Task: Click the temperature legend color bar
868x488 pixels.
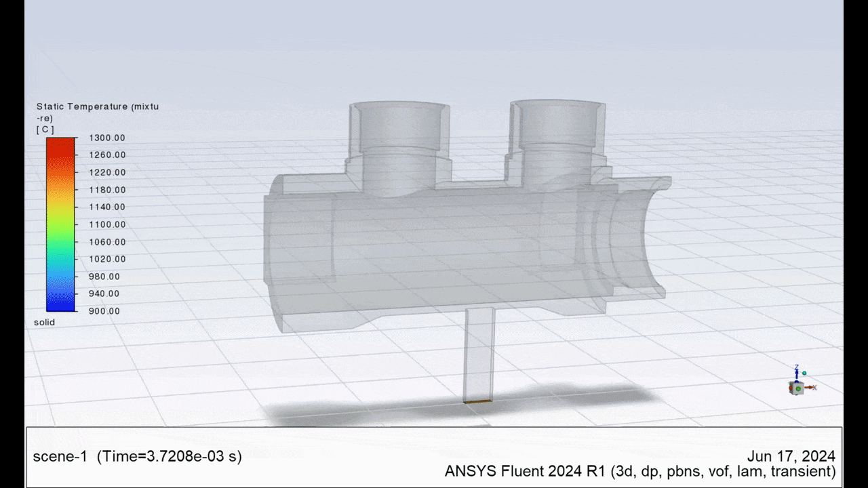Action: coord(61,224)
